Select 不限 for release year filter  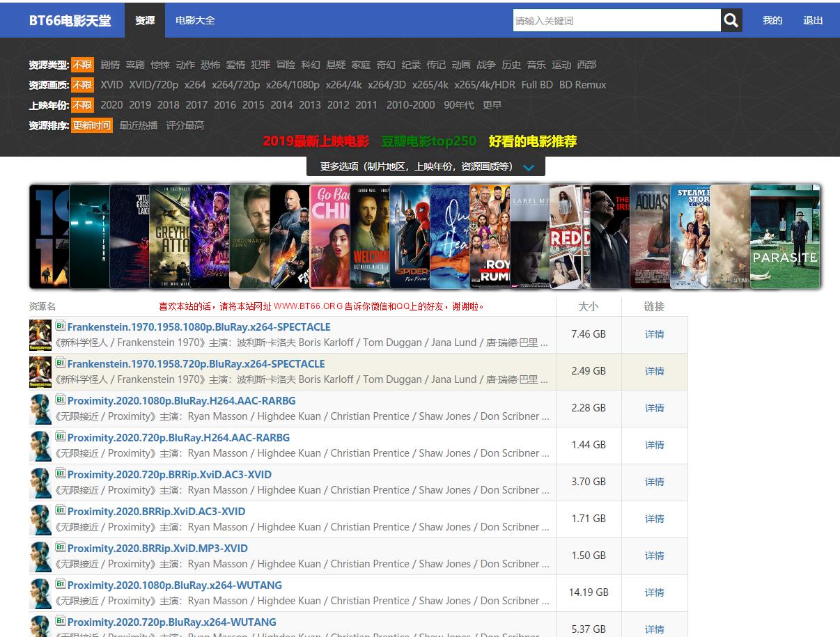pyautogui.click(x=82, y=105)
